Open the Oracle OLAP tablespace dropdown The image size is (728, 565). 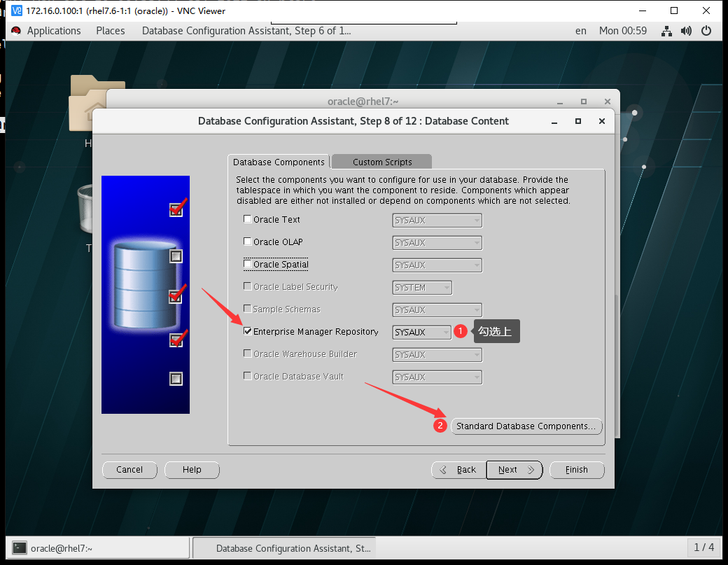pyautogui.click(x=437, y=243)
